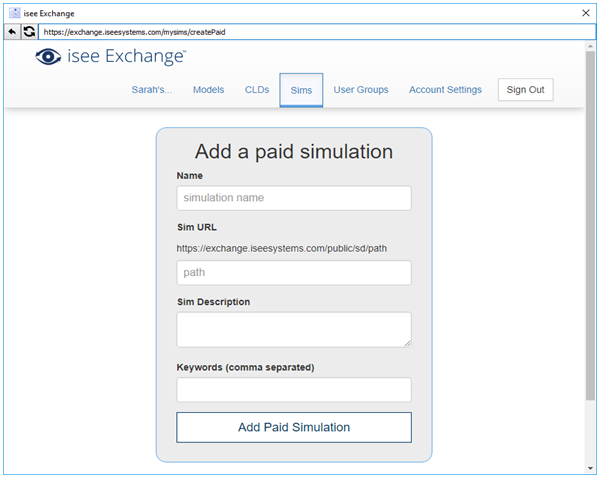Viewport: 601px width, 479px height.
Task: Go to the CLDs tab
Action: [257, 90]
